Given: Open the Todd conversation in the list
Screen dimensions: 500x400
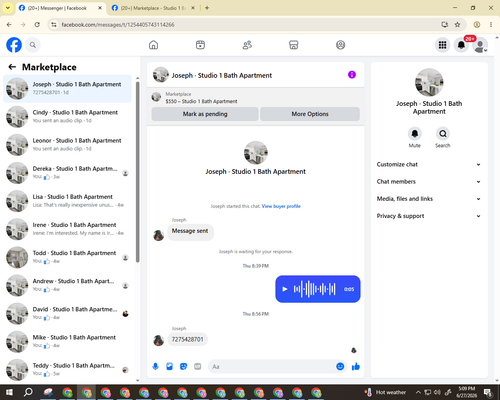Looking at the screenshot, I should pyautogui.click(x=67, y=257).
